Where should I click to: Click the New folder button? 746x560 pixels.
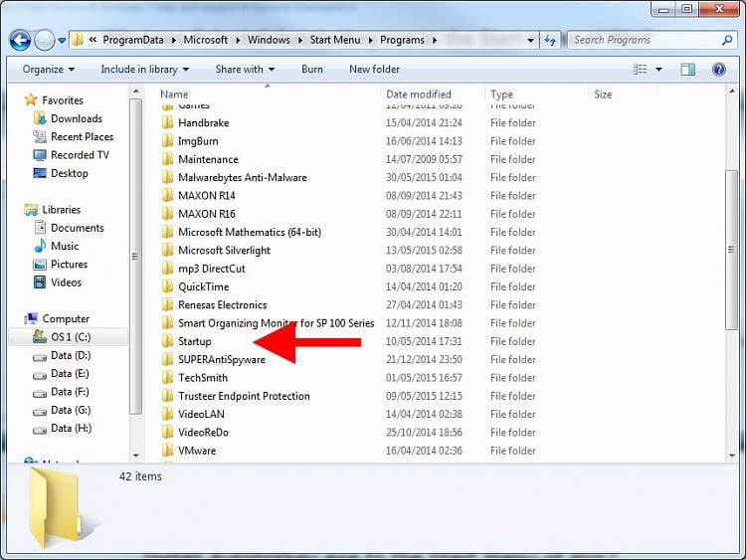(374, 70)
